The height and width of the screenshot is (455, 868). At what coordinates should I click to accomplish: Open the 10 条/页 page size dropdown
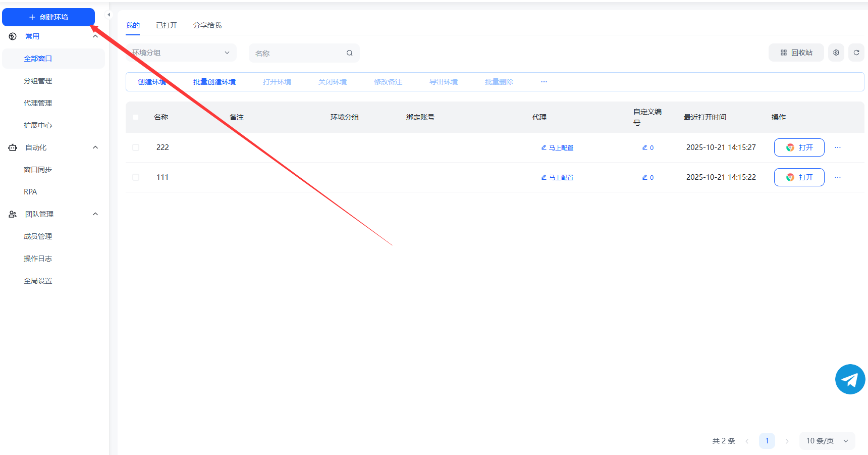coord(827,441)
